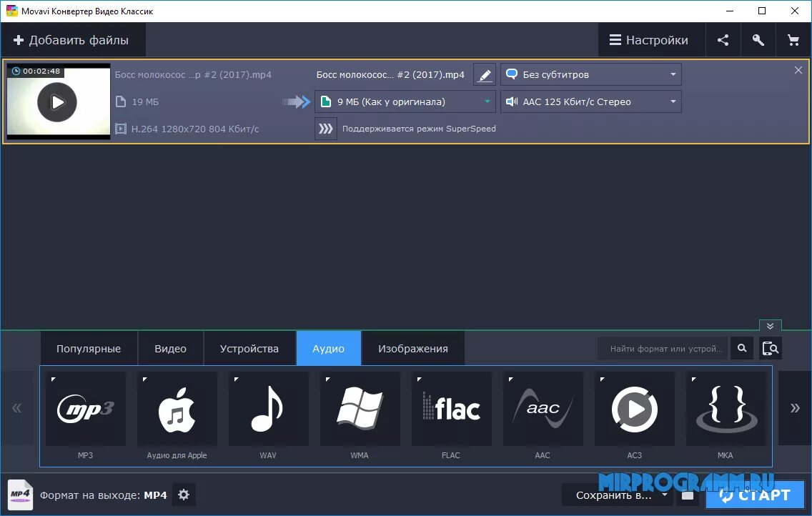
Task: Click the share icon in top toolbar
Action: pyautogui.click(x=723, y=40)
